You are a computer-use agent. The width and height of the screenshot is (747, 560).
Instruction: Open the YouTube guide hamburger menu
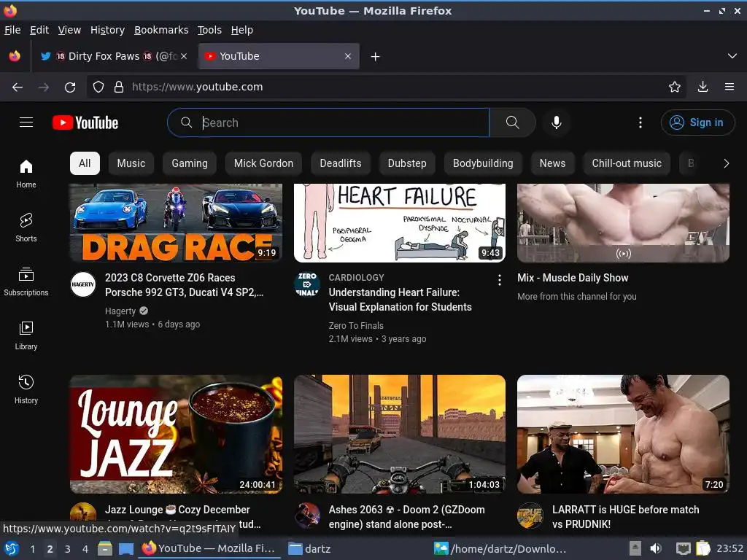(x=26, y=122)
